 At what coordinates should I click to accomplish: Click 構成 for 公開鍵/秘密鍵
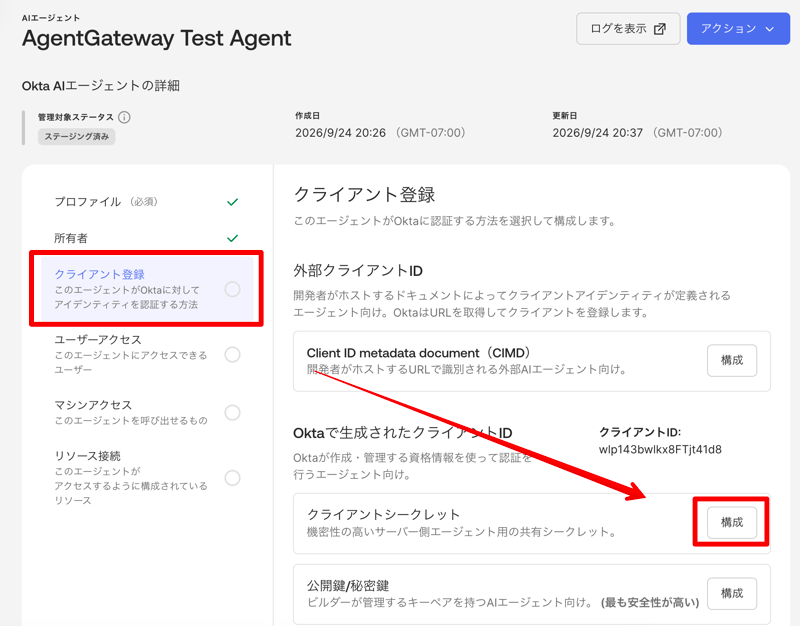coord(732,593)
